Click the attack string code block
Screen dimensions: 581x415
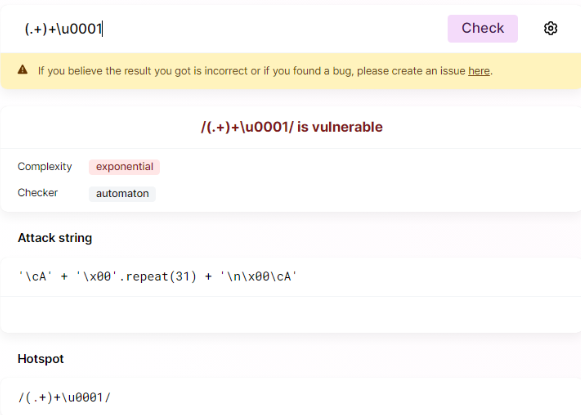point(290,277)
